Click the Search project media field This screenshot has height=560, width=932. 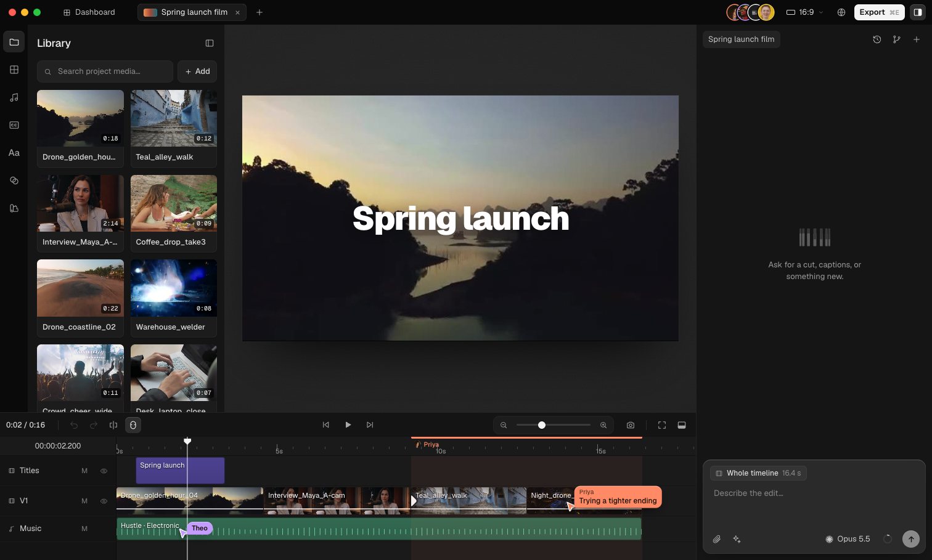[105, 71]
